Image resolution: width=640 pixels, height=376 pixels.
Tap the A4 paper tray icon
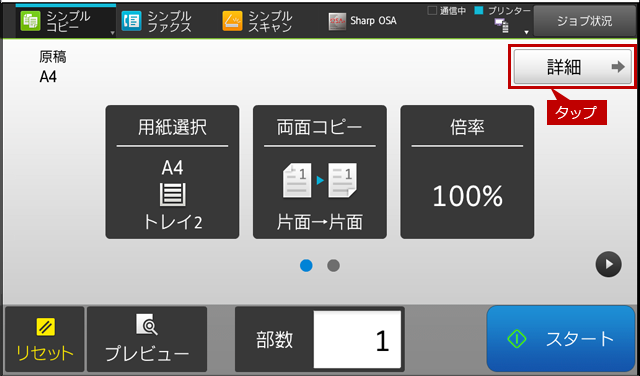tap(172, 194)
